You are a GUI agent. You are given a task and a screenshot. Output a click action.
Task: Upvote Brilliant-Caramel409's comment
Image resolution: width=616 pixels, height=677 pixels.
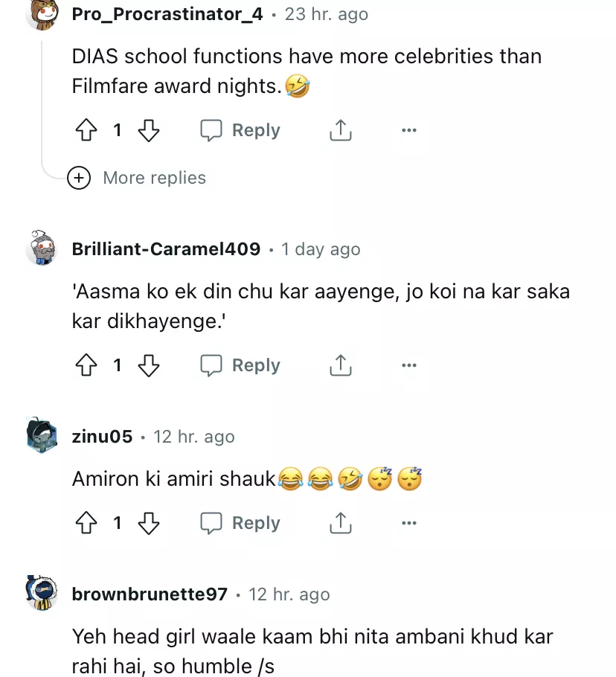[87, 365]
